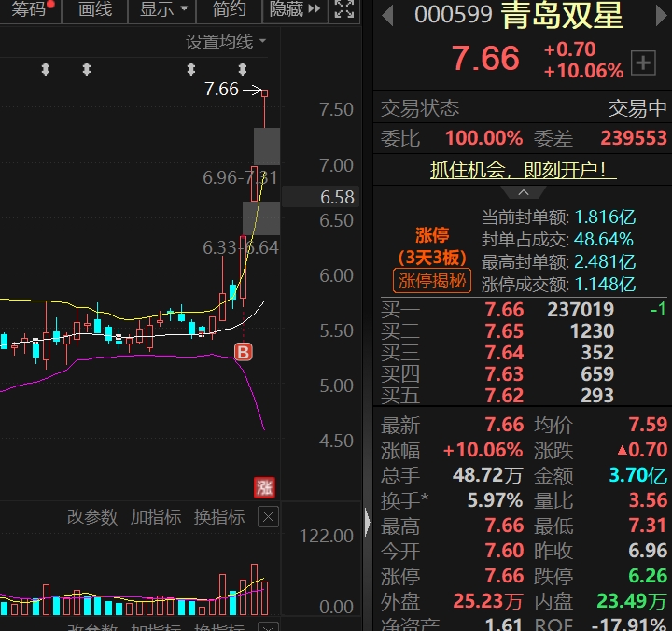
Task: Go to previous stock arrow
Action: click(387, 16)
